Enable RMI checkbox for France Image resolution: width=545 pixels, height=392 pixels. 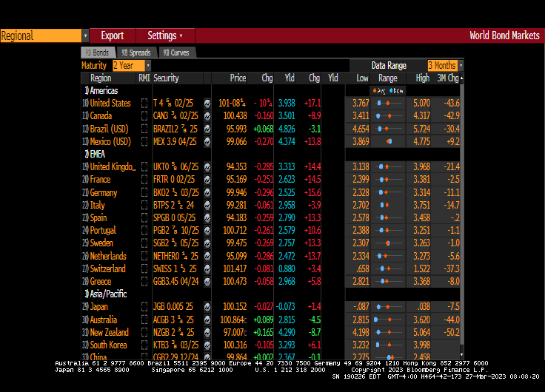[x=144, y=180]
